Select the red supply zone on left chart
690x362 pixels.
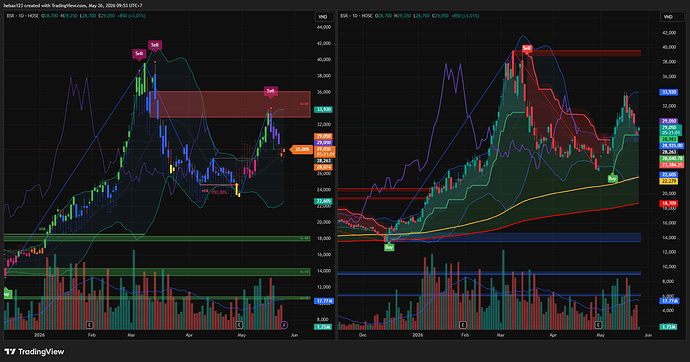[230, 104]
